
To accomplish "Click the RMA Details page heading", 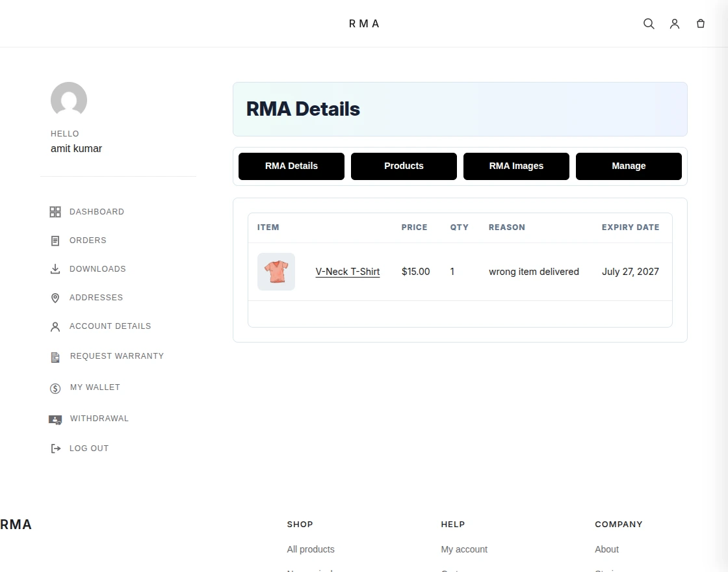I will tap(303, 109).
